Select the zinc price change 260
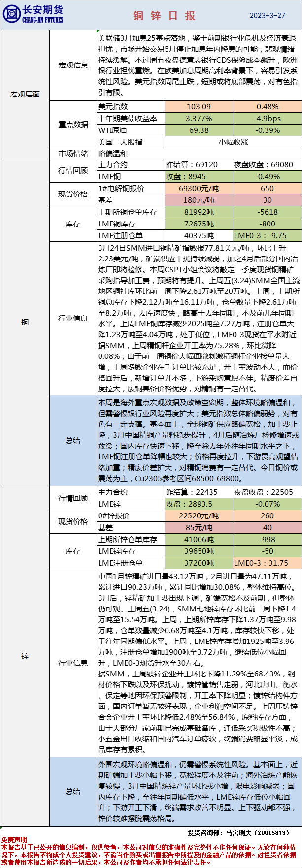302x868 pixels. click(267, 515)
